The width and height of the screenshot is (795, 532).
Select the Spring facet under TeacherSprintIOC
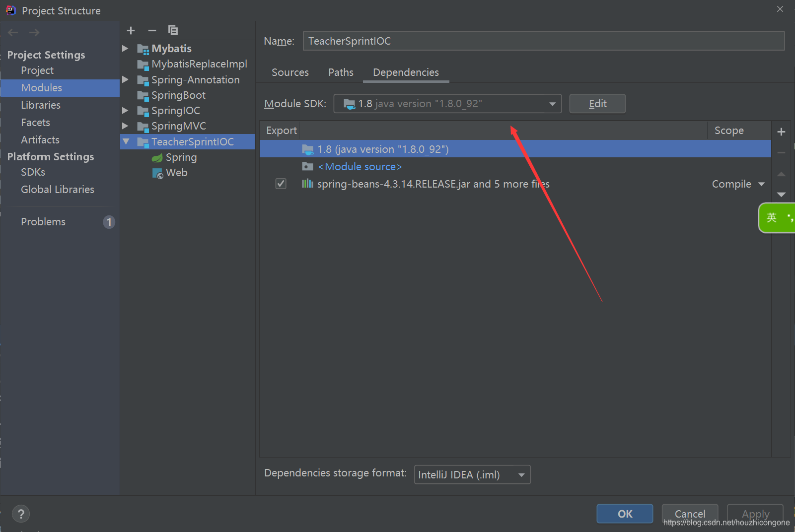tap(181, 157)
